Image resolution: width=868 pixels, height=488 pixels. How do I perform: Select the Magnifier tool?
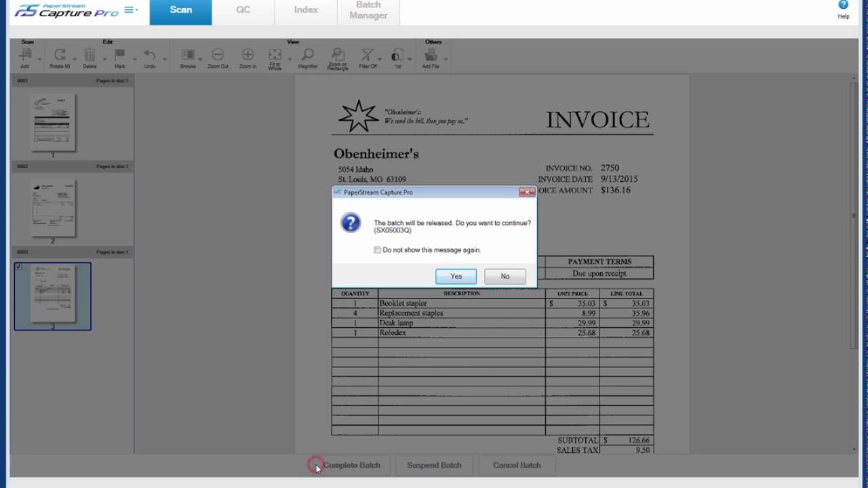click(308, 55)
